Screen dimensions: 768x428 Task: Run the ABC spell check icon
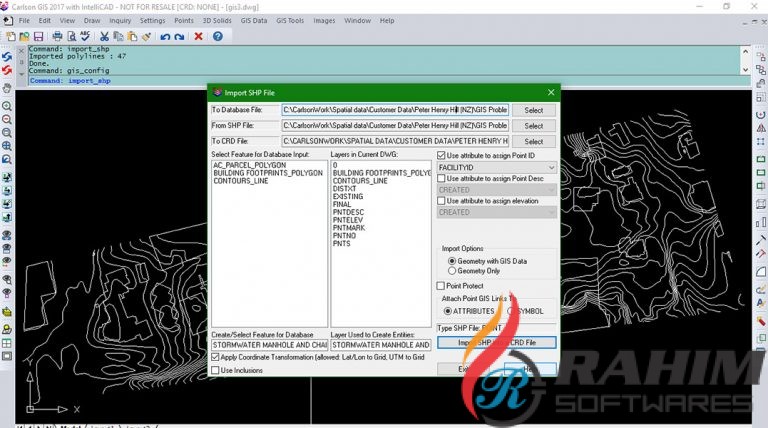(x=85, y=36)
